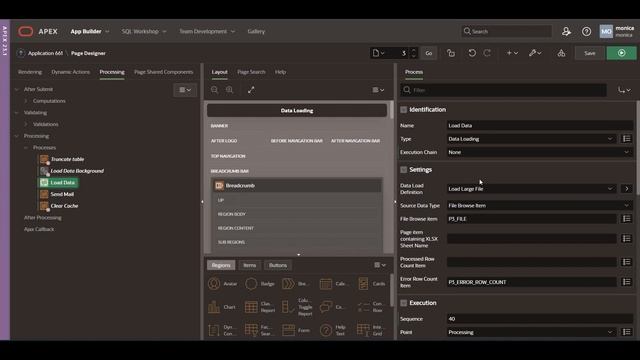Switch gallery to the Items tab
This screenshot has height=360, width=640.
click(249, 265)
